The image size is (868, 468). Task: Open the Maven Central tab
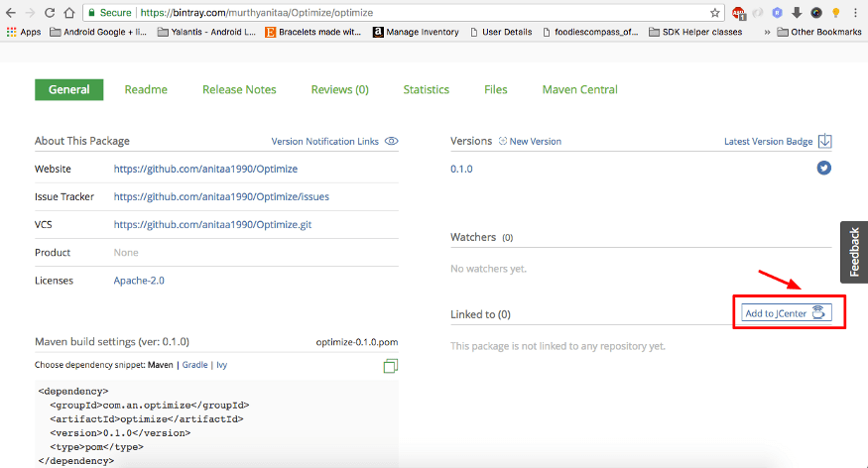(x=579, y=89)
